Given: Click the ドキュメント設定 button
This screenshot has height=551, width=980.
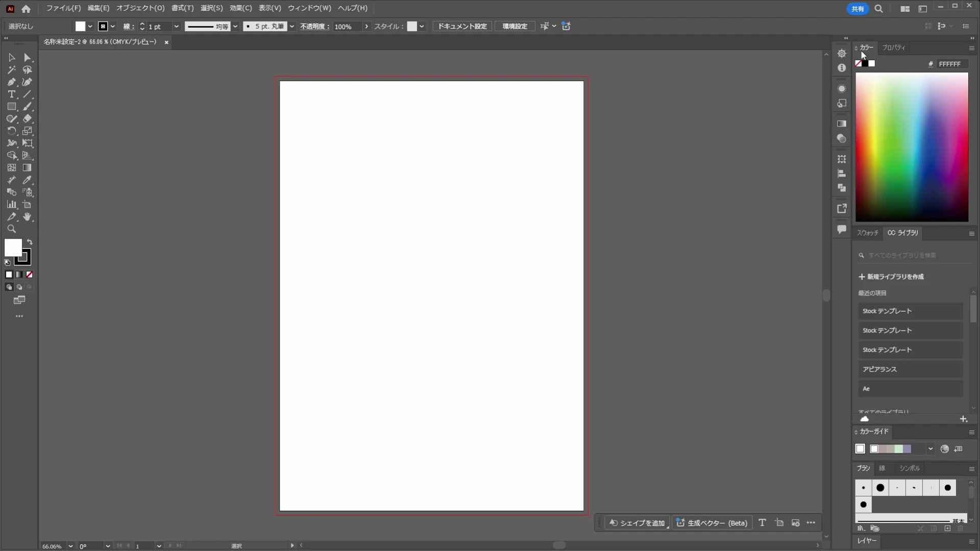Looking at the screenshot, I should [x=462, y=27].
